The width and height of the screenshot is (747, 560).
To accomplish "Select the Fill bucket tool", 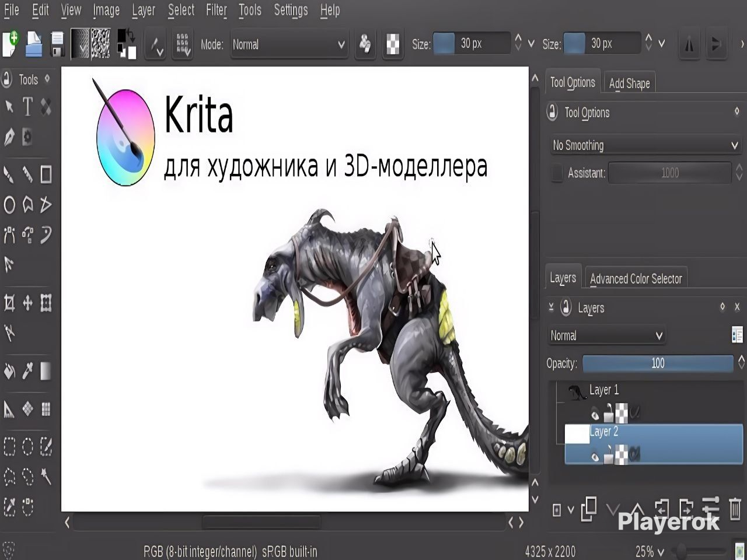I will pyautogui.click(x=9, y=371).
